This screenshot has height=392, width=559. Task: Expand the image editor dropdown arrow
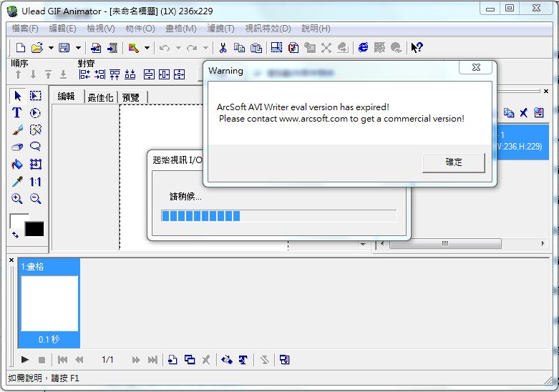tap(147, 48)
